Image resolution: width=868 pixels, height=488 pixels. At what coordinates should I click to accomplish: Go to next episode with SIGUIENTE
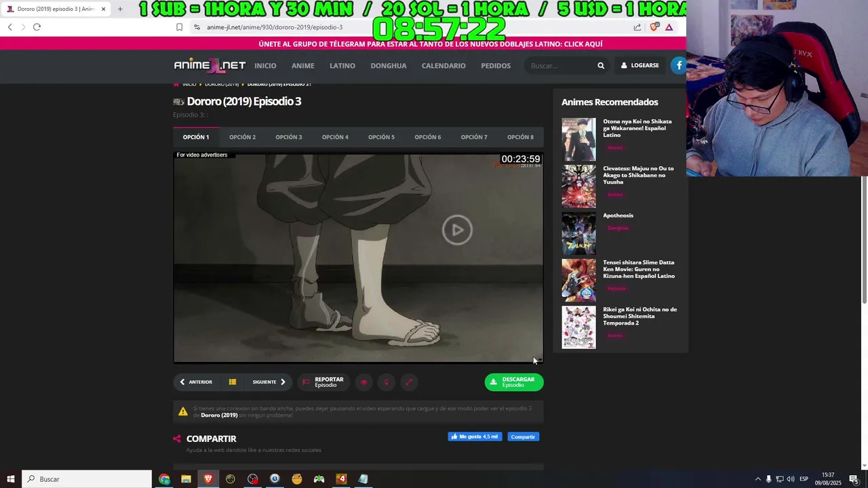(x=269, y=382)
